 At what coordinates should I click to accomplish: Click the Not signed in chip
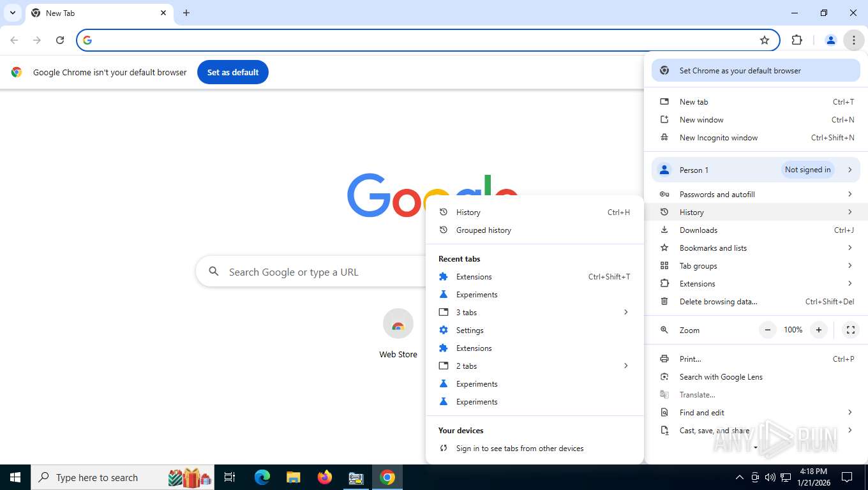(x=807, y=170)
